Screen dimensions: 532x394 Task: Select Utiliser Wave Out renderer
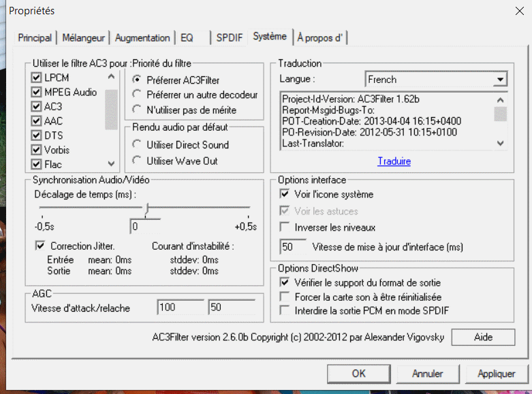tap(137, 161)
